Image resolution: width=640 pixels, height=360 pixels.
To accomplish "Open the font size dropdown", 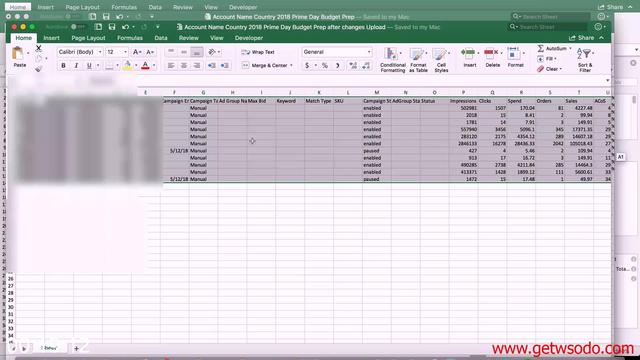I will click(x=125, y=52).
